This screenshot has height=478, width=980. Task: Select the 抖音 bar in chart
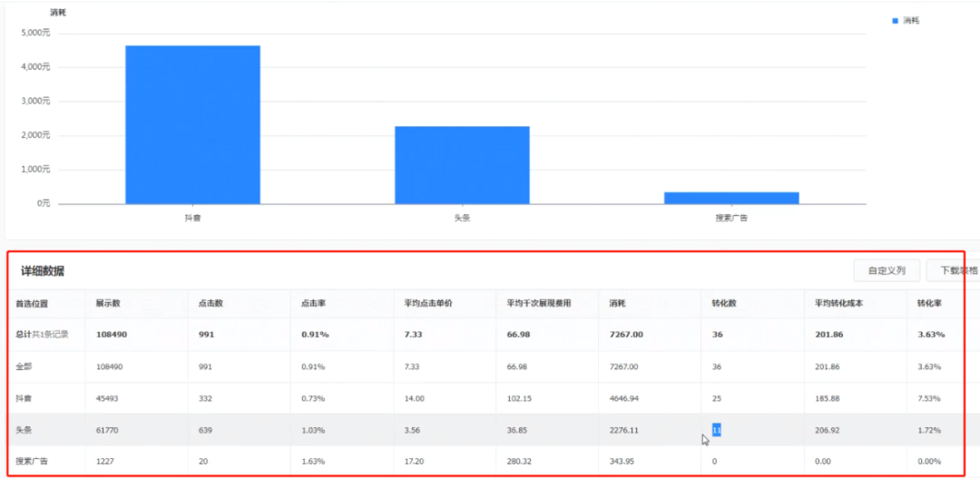point(192,124)
